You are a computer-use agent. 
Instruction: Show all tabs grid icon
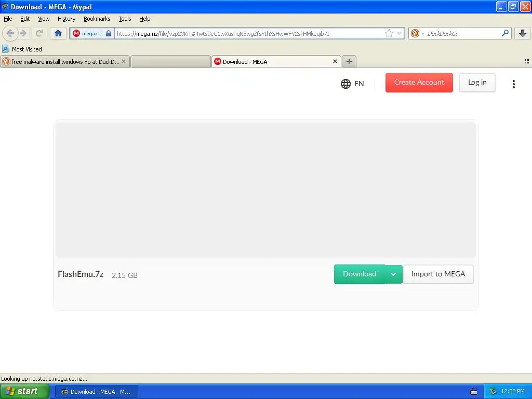527,61
